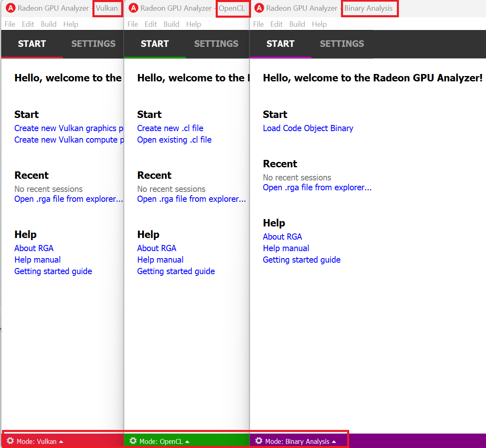Open the Mode: Binary Analysis dropdown arrow

[x=334, y=442]
